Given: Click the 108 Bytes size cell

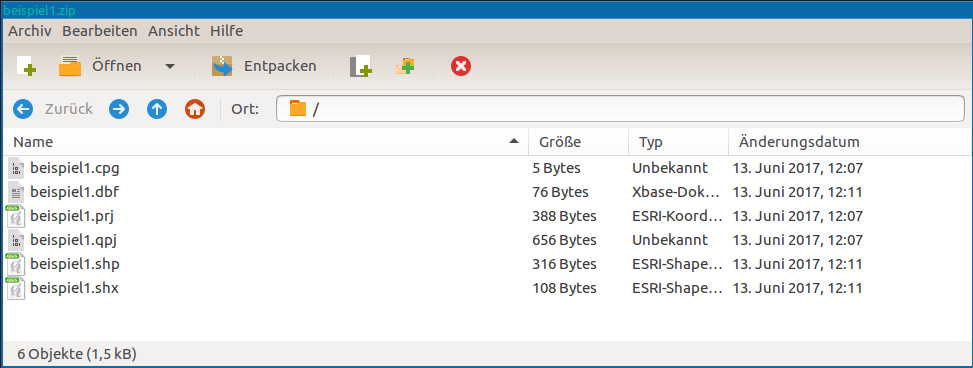Looking at the screenshot, I should tap(564, 289).
